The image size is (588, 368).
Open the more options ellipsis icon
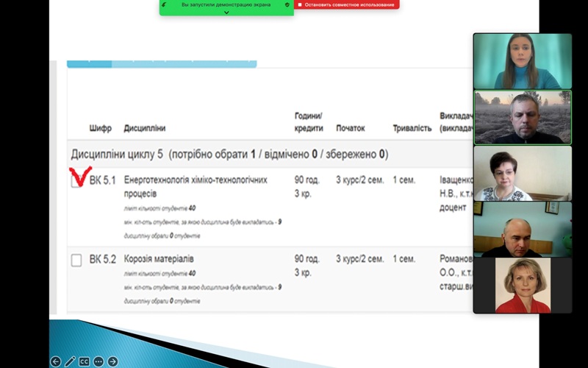(98, 361)
